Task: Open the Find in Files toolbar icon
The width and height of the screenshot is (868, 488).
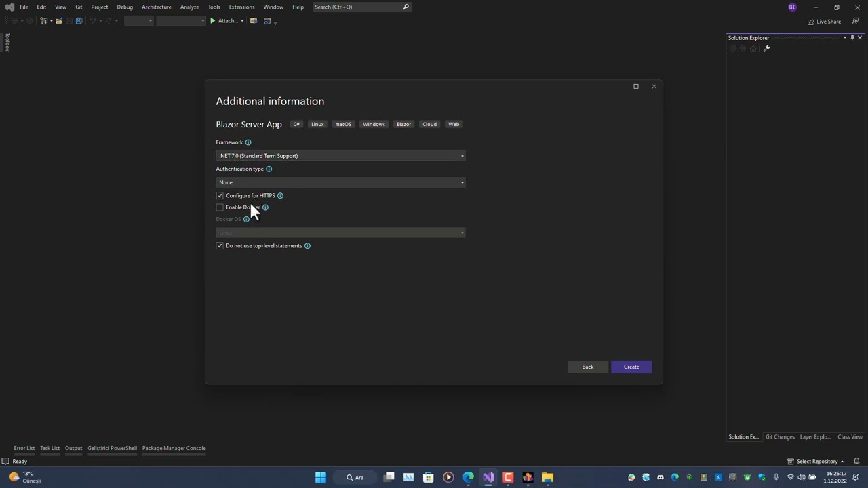Action: pyautogui.click(x=254, y=21)
